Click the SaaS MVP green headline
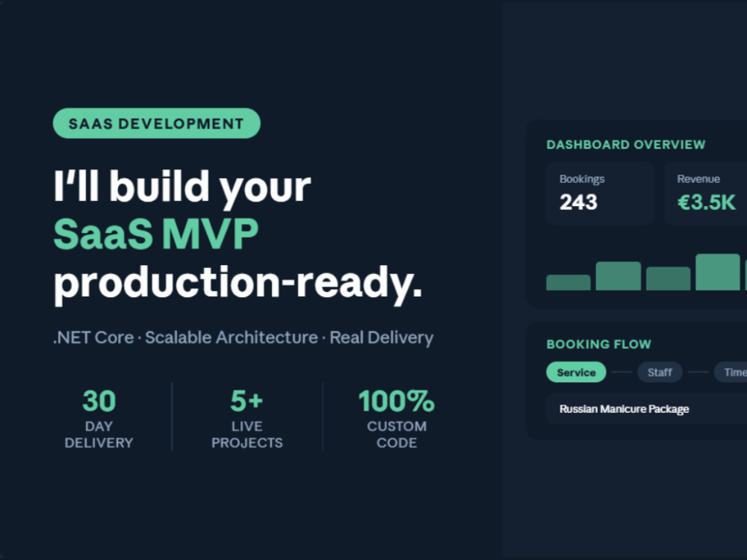Image resolution: width=747 pixels, height=560 pixels. (x=156, y=234)
